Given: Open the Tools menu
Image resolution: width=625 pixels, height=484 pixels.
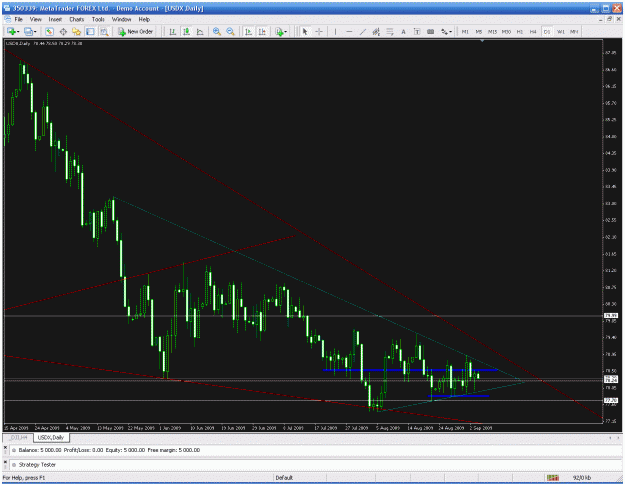Looking at the screenshot, I should [98, 19].
